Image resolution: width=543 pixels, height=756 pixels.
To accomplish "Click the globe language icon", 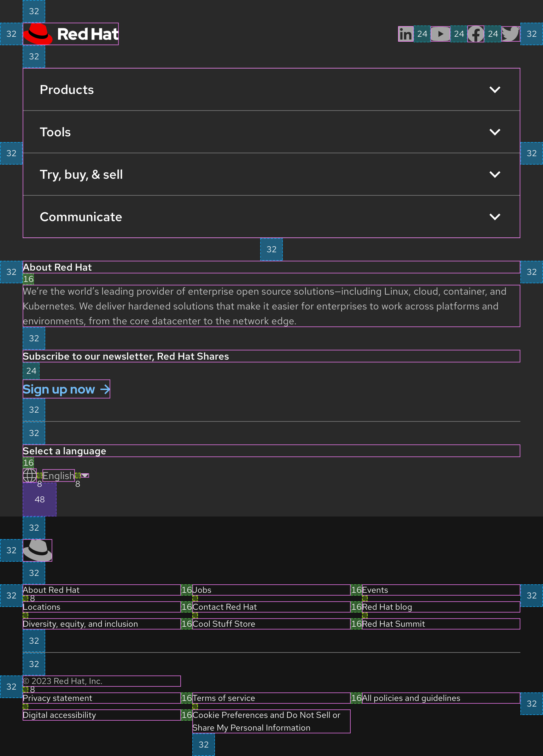I will pos(30,476).
